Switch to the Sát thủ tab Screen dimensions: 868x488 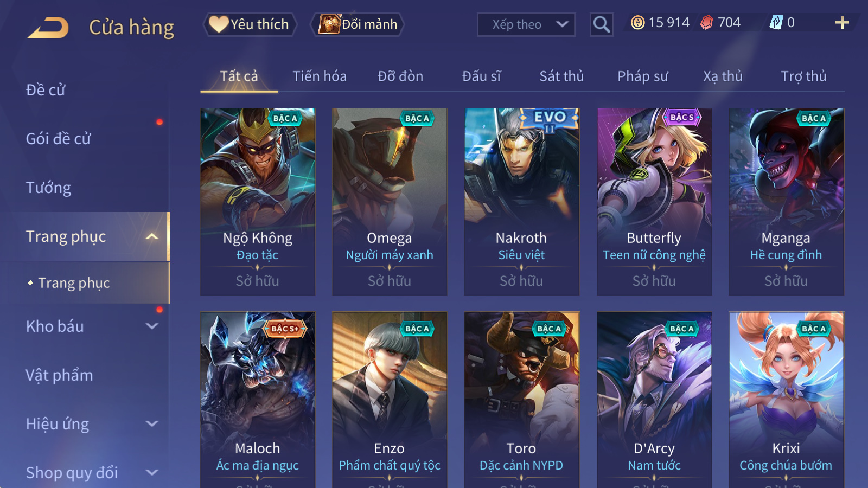(x=561, y=76)
